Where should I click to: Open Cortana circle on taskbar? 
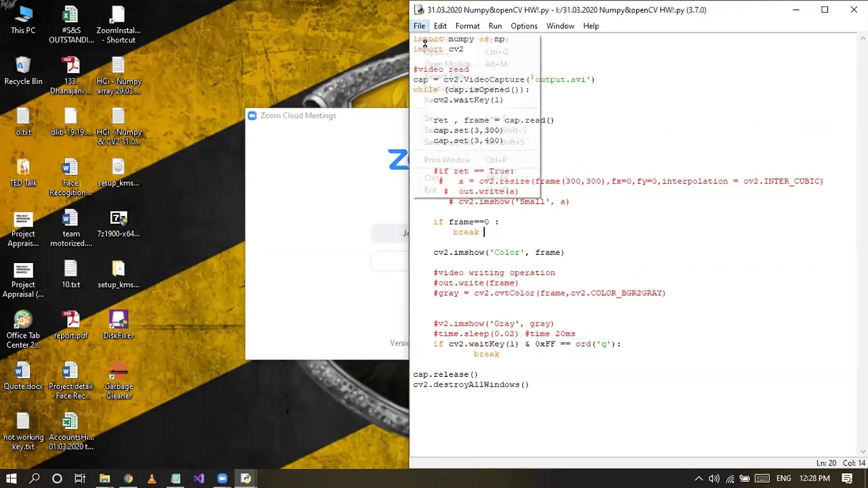point(57,479)
